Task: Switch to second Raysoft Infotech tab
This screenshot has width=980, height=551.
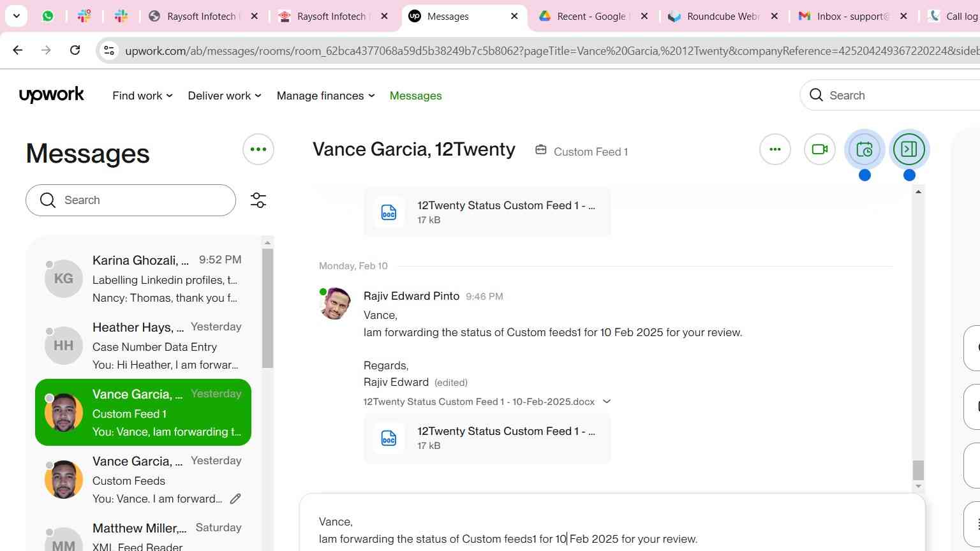Action: [333, 16]
